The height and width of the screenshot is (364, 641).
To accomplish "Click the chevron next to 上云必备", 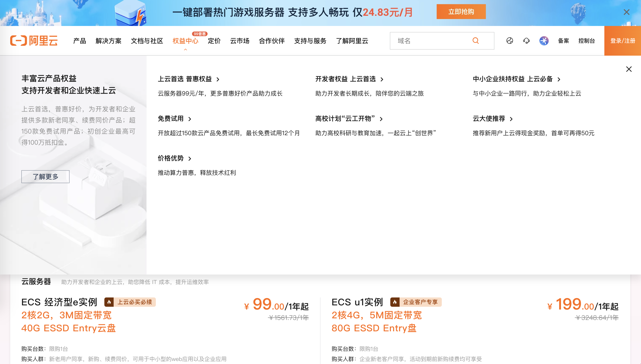I will tap(559, 80).
